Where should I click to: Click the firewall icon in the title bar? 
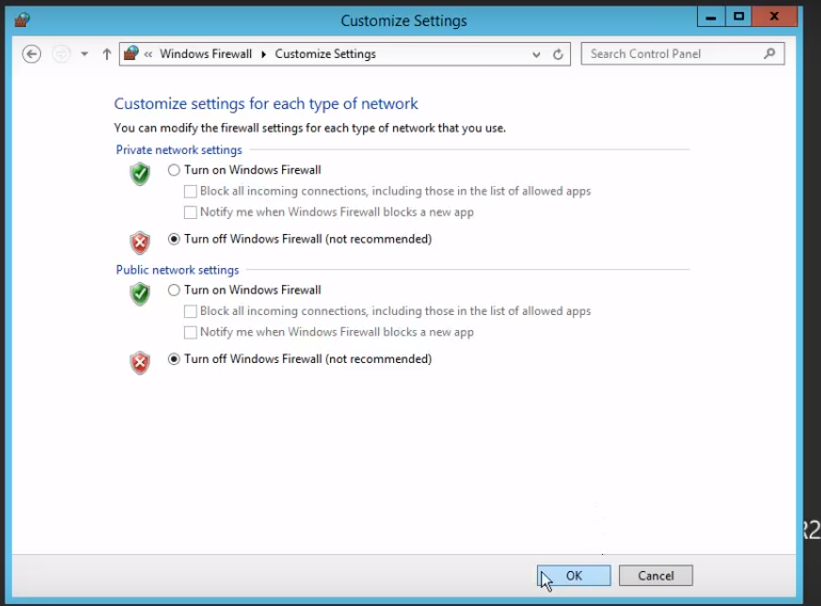(x=22, y=20)
